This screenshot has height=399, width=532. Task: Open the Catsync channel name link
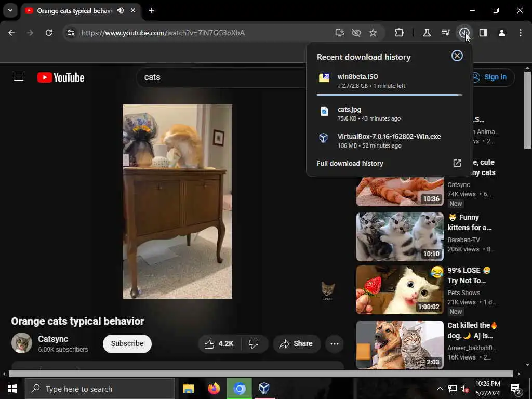tap(53, 339)
